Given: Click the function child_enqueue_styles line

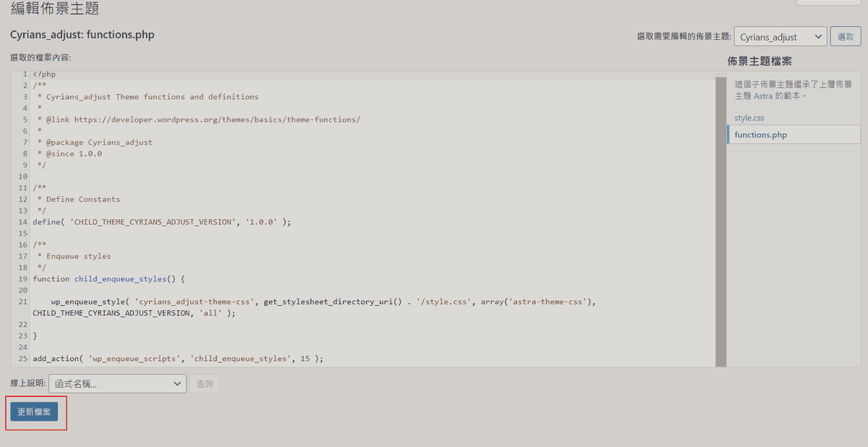Looking at the screenshot, I should pyautogui.click(x=109, y=279).
